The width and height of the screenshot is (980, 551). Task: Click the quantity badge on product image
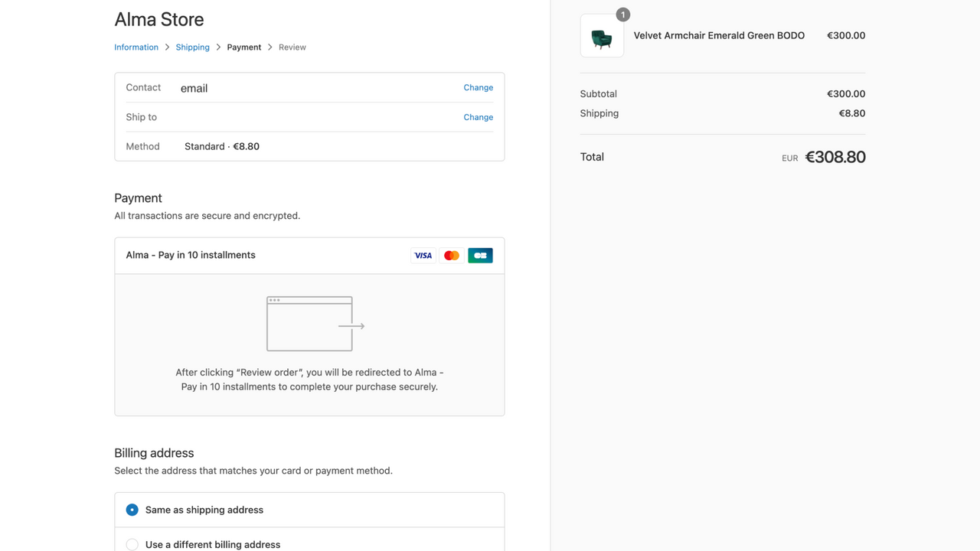(623, 15)
